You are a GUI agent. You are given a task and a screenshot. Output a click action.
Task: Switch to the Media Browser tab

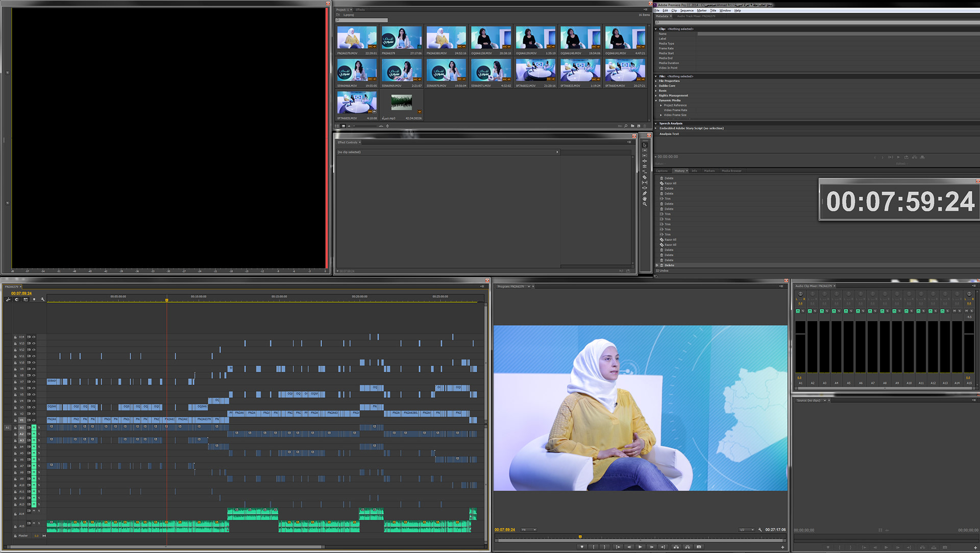[x=731, y=171]
